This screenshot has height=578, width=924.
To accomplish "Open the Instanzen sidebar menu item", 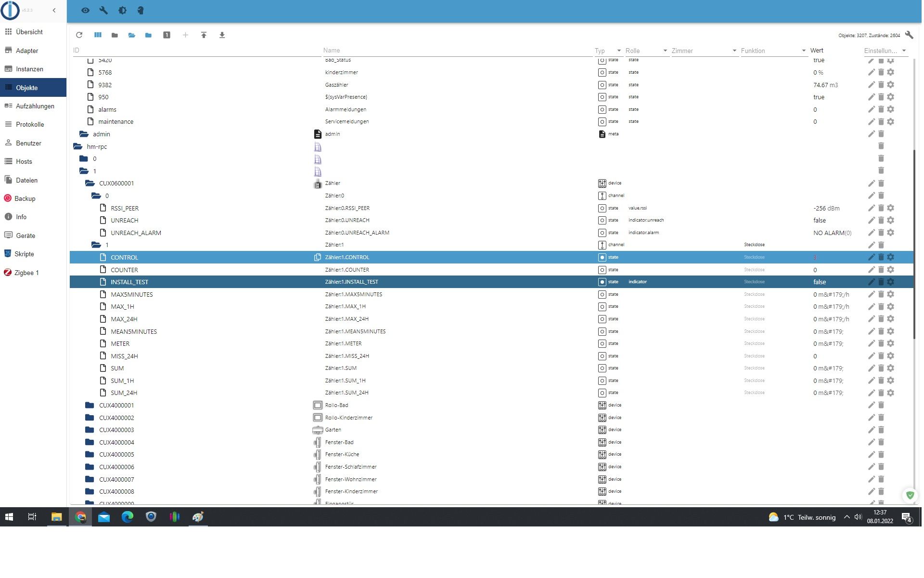I will point(29,69).
